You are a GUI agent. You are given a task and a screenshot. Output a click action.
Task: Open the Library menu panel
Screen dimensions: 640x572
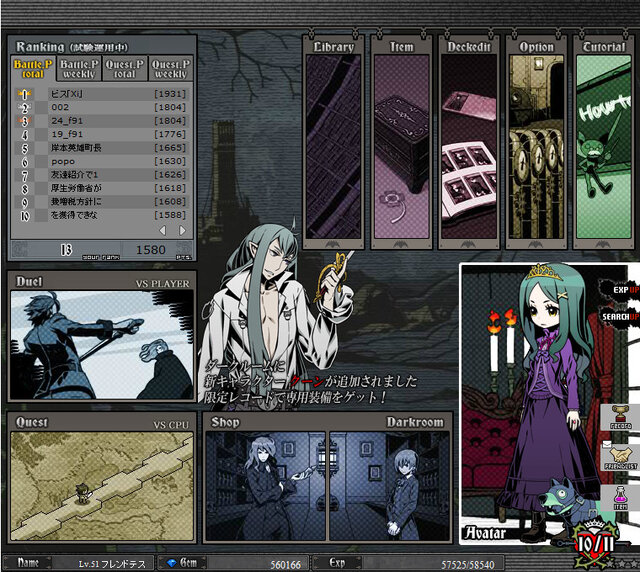click(333, 142)
